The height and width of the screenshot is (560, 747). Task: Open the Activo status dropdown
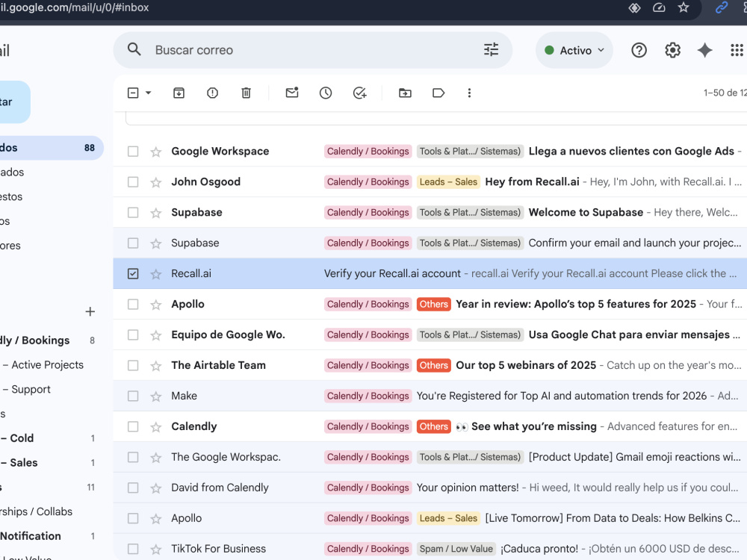[x=574, y=50]
